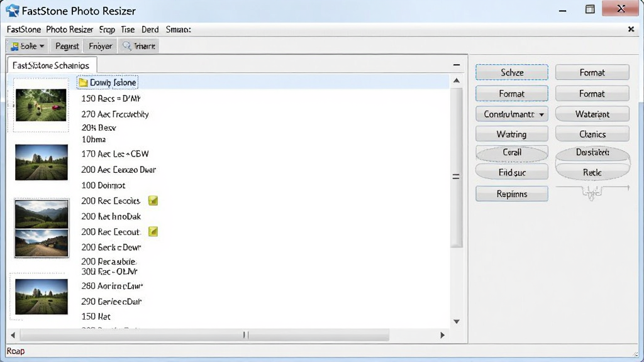Click the Repimns button
This screenshot has height=362, width=644.
pos(512,194)
